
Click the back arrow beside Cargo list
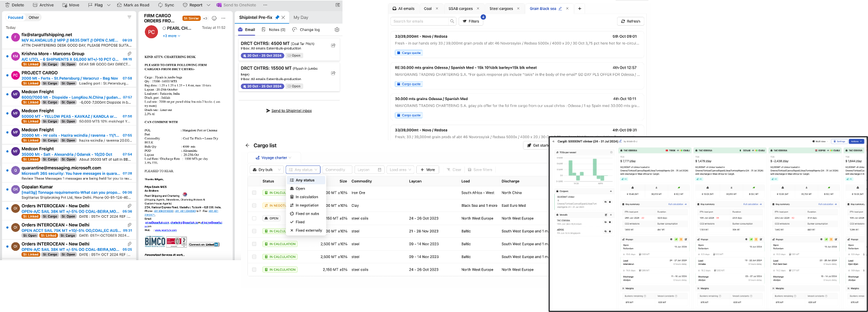click(247, 146)
